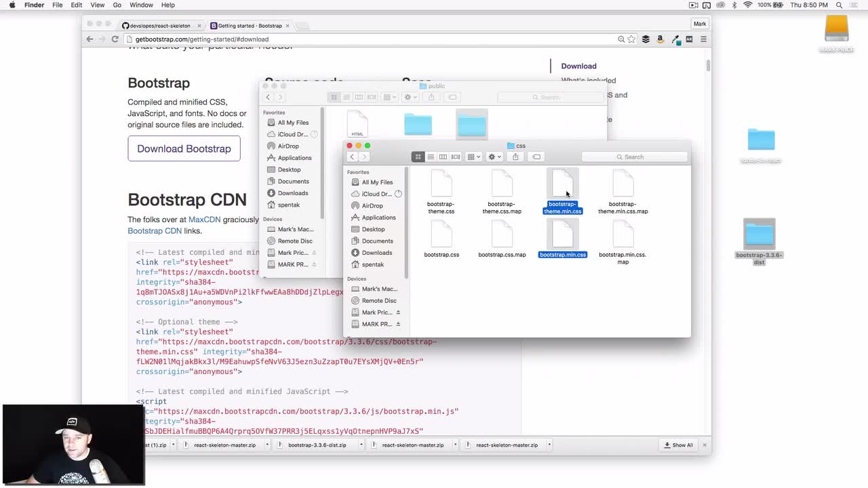Reload the Bootstrap page
This screenshot has width=868, height=488.
[115, 39]
